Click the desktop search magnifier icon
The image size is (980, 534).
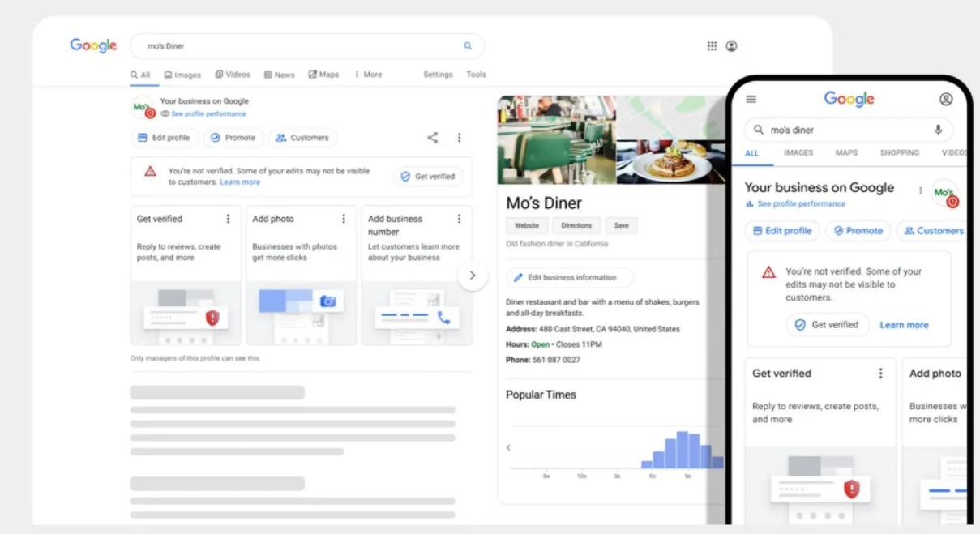point(468,46)
